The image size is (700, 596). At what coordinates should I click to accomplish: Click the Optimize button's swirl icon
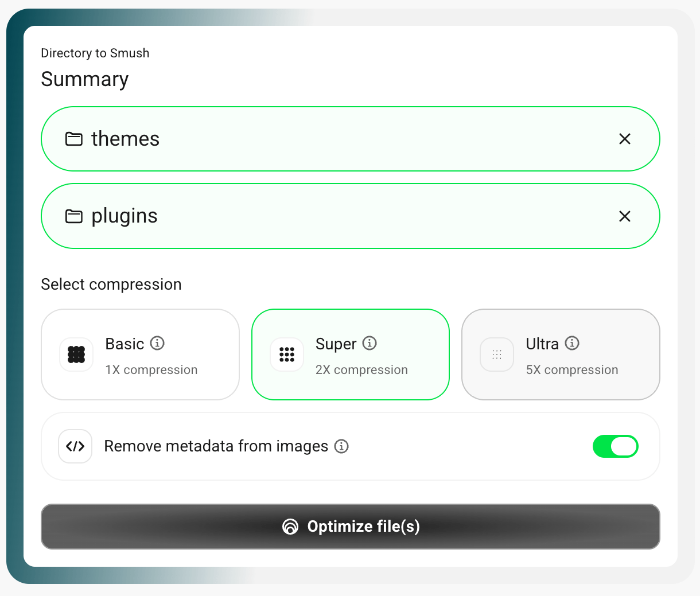click(290, 527)
